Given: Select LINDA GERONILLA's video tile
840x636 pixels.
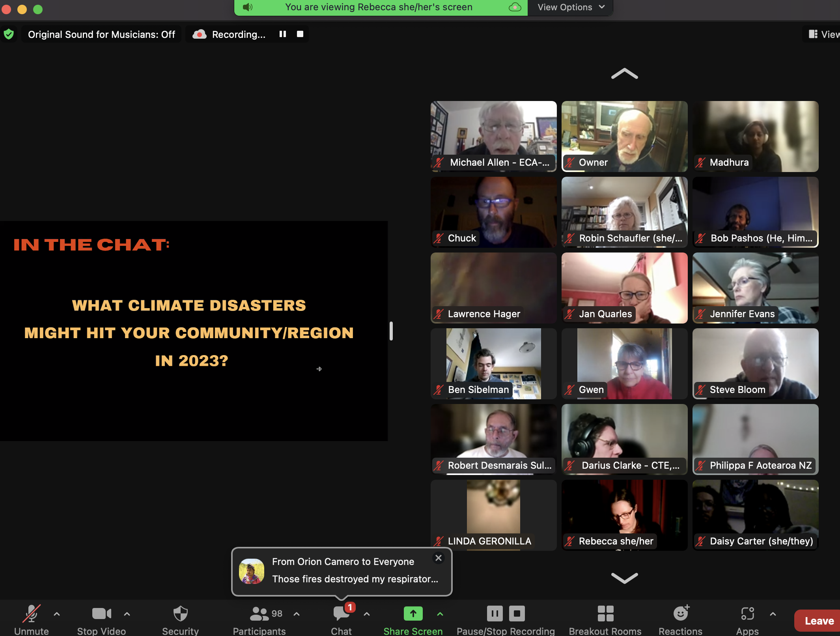Looking at the screenshot, I should click(x=494, y=515).
